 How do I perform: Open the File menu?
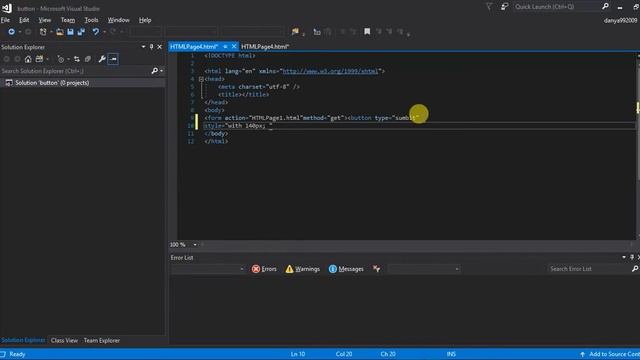pyautogui.click(x=5, y=20)
